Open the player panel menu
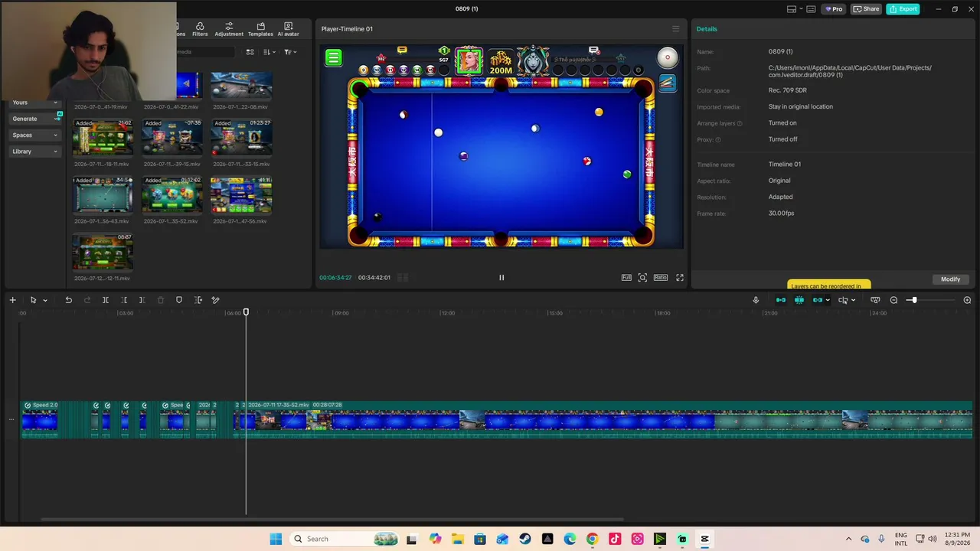The width and height of the screenshot is (980, 551). (x=675, y=29)
